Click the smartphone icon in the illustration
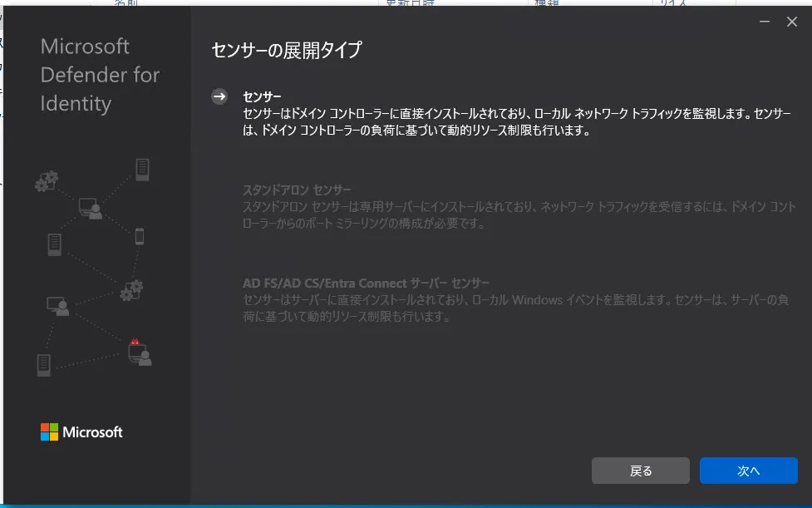The height and width of the screenshot is (508, 812). [x=139, y=237]
